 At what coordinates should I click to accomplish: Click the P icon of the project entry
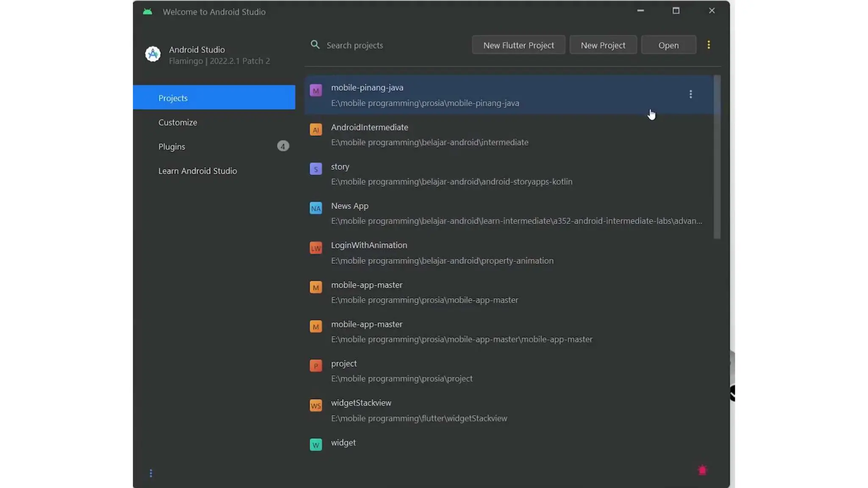(x=316, y=366)
